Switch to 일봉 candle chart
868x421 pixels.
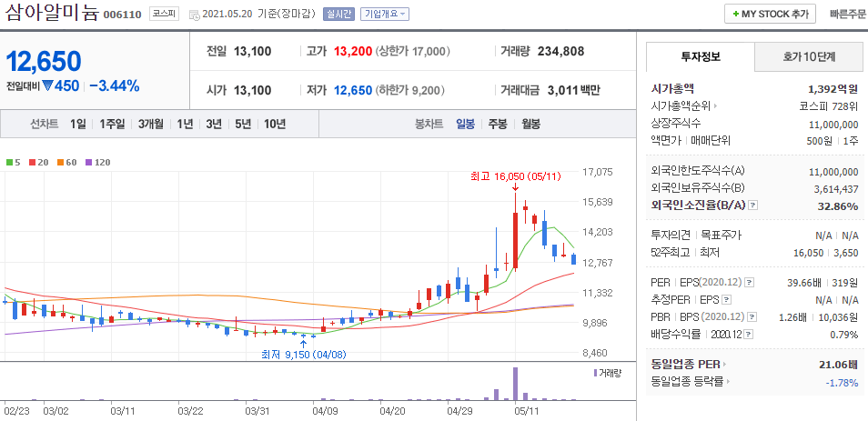(465, 124)
